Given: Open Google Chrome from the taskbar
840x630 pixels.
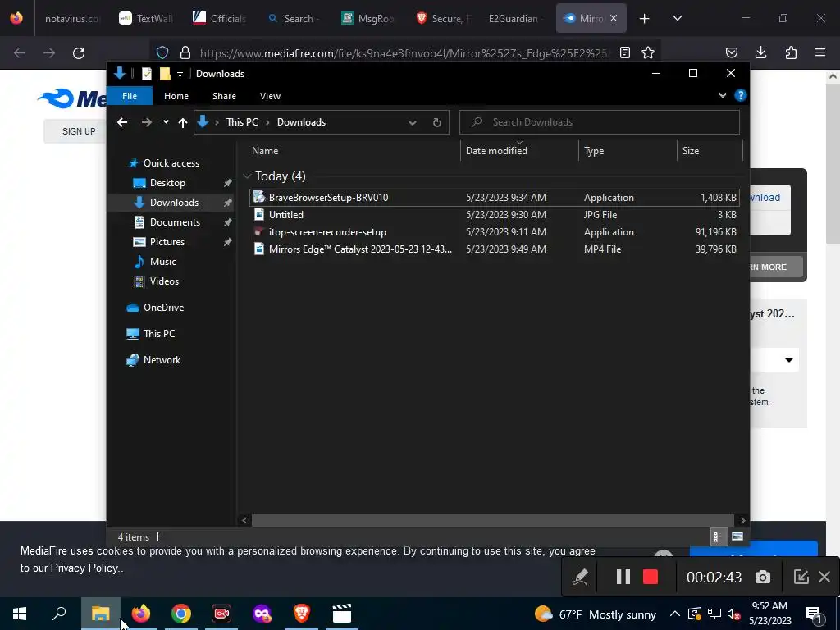Looking at the screenshot, I should click(181, 614).
